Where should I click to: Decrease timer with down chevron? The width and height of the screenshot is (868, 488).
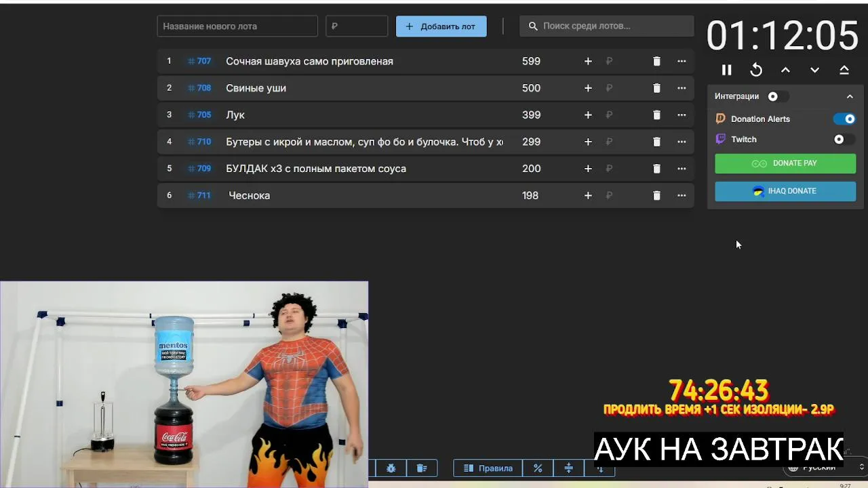click(815, 70)
